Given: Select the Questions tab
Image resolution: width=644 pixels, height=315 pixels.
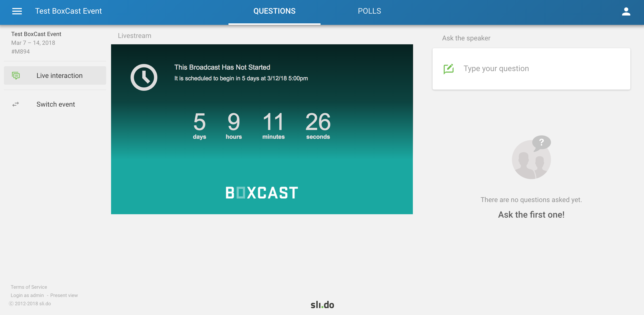Looking at the screenshot, I should coord(274,11).
